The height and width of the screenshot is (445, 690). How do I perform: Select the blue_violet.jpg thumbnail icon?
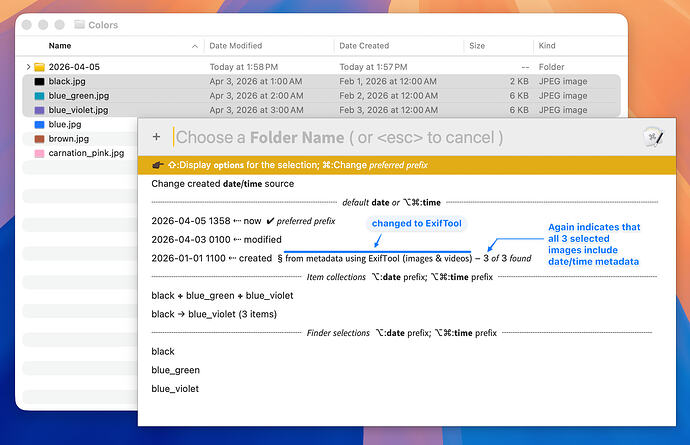40,110
